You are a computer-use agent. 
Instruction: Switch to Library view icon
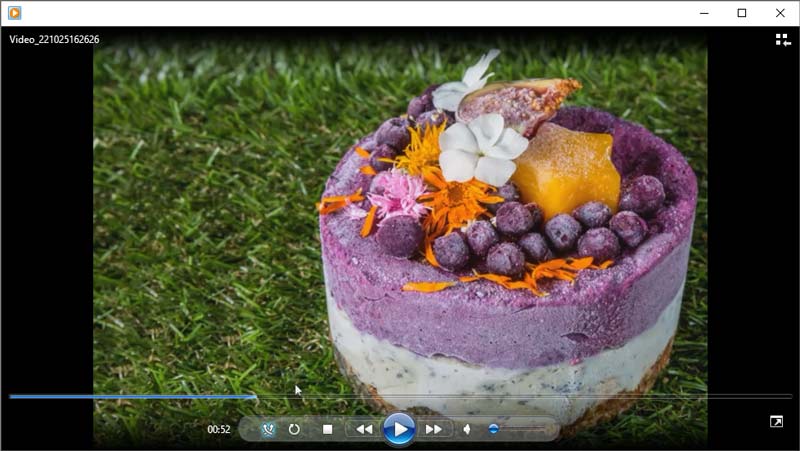[x=783, y=40]
